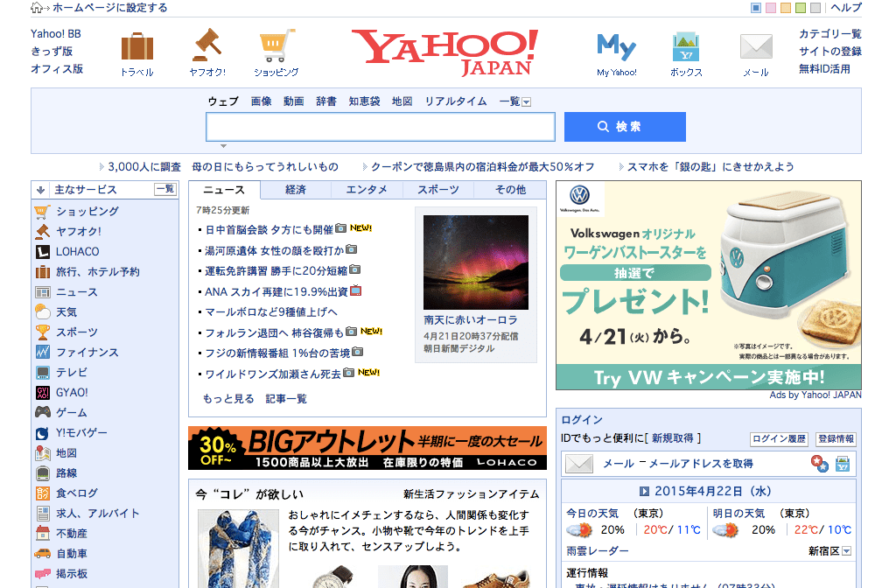Click inside the main search input field
The width and height of the screenshot is (889, 588).
[x=381, y=127]
